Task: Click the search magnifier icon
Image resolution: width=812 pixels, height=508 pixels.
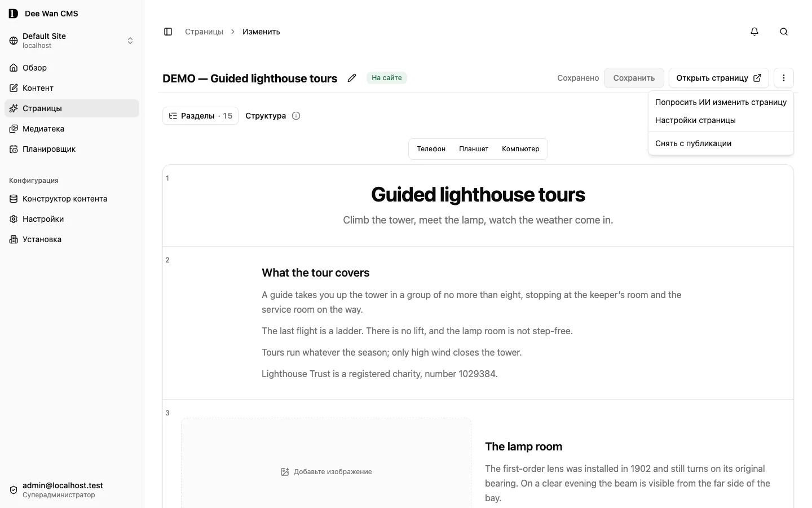Action: click(784, 32)
